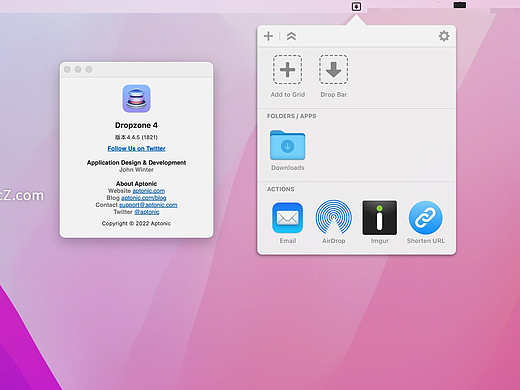520x390 pixels.
Task: Open the aptonic.com/blog link
Action: click(x=144, y=198)
